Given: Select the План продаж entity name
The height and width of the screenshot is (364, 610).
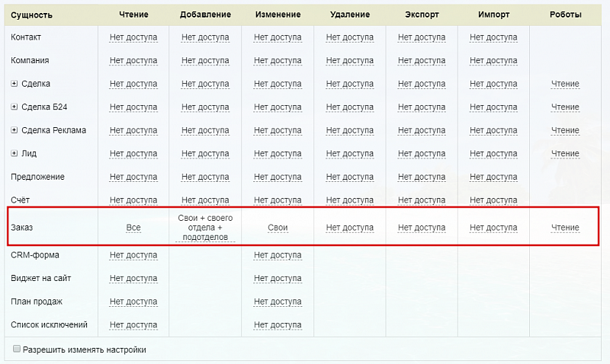Looking at the screenshot, I should (37, 302).
